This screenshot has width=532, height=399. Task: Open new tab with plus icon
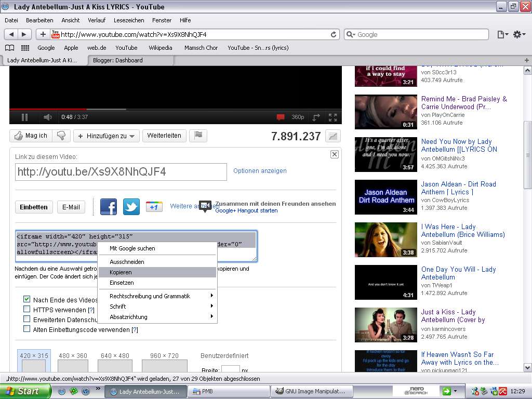click(526, 60)
